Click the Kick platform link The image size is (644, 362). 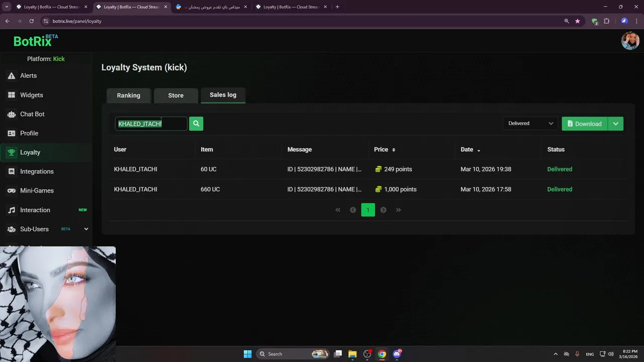(x=59, y=59)
